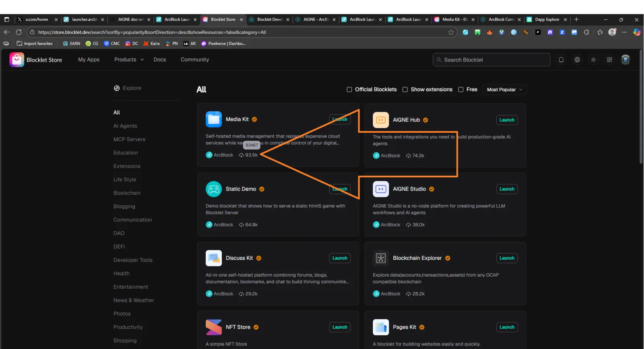Enable the Free checkbox
Image resolution: width=644 pixels, height=349 pixels.
point(461,90)
